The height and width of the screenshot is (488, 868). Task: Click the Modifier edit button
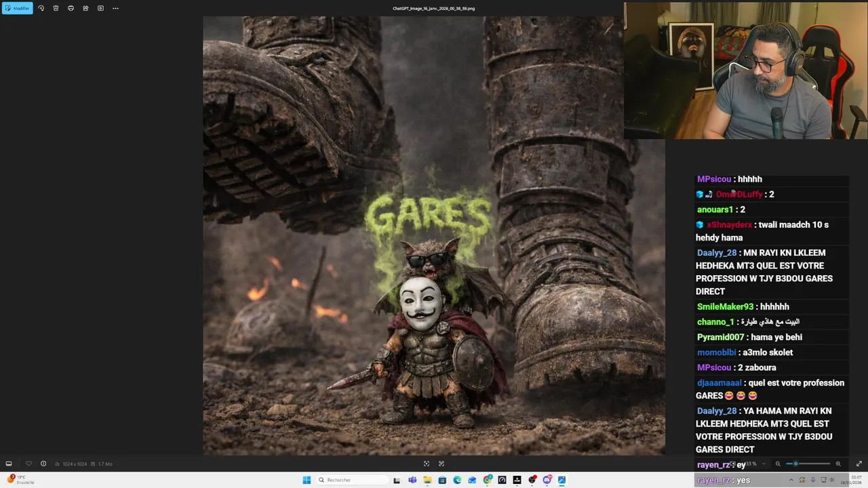click(17, 8)
